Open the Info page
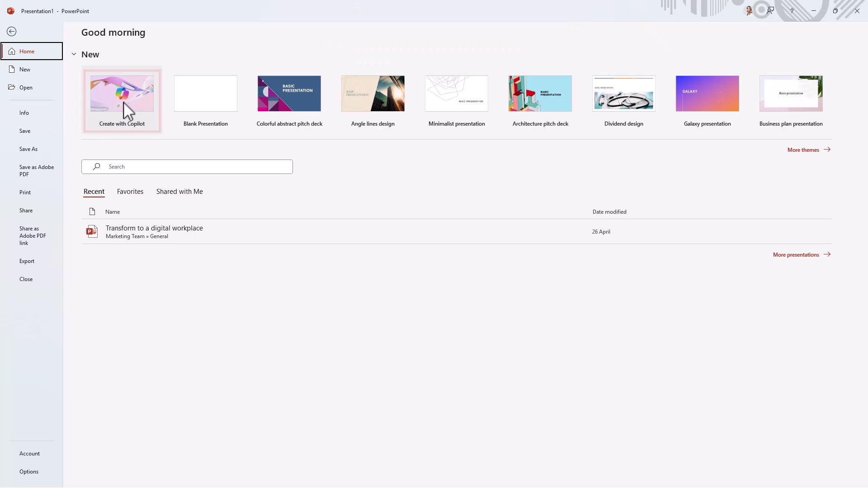Screen dimensions: 868x488 point(24,113)
